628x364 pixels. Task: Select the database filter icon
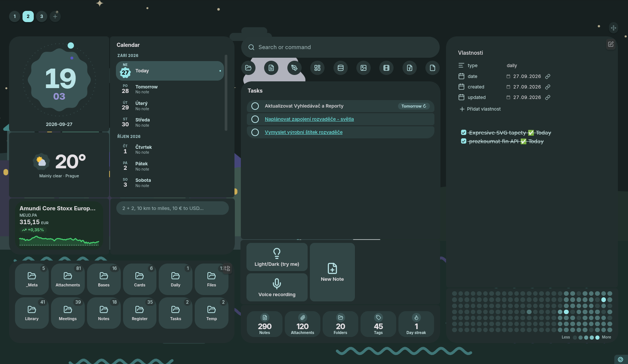point(341,68)
